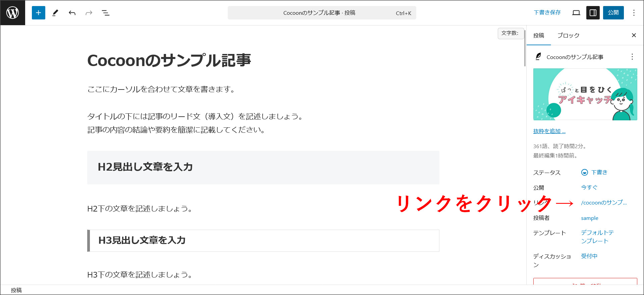Click the paragraph タイトルの下には記事のリード文
The height and width of the screenshot is (295, 644).
point(196,116)
